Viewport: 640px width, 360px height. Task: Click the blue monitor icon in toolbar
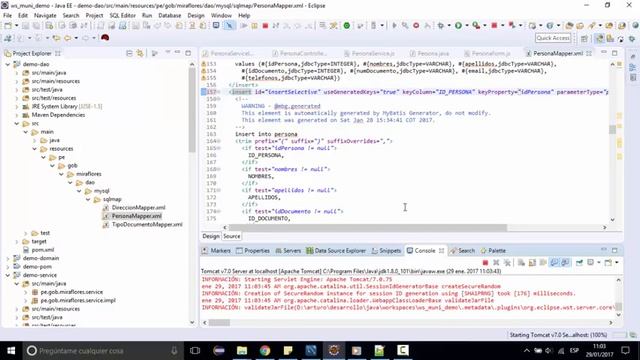pyautogui.click(x=216, y=26)
